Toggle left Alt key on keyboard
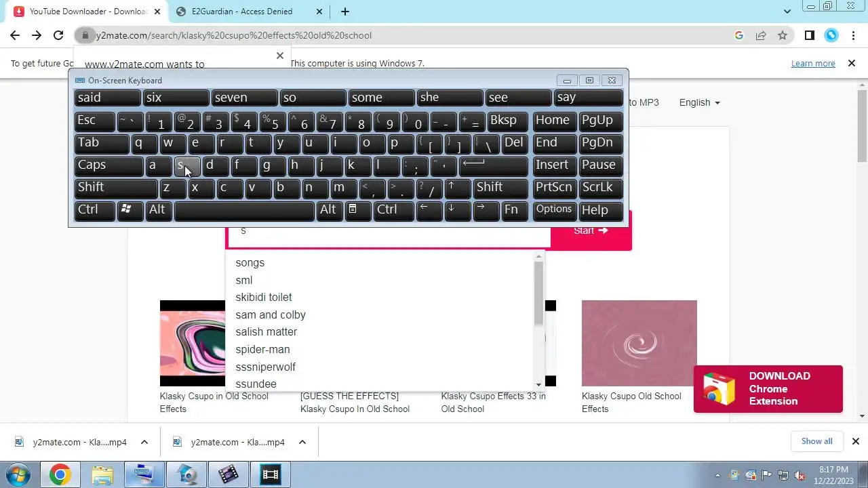 point(158,210)
